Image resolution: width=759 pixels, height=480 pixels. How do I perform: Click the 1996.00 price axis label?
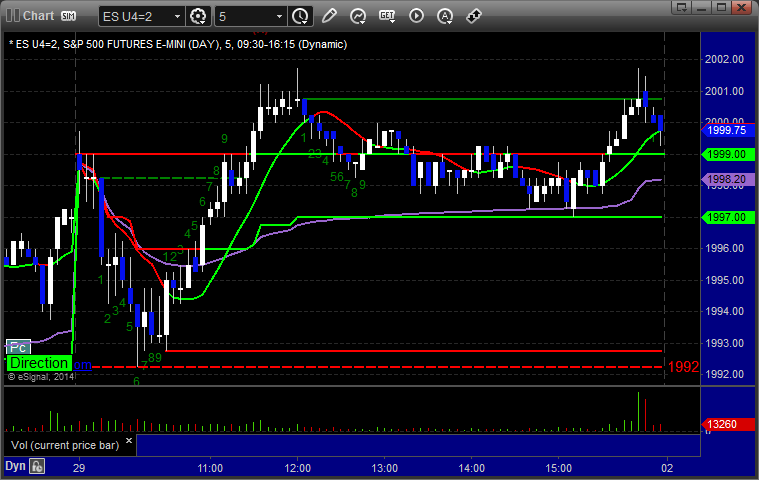tap(724, 248)
